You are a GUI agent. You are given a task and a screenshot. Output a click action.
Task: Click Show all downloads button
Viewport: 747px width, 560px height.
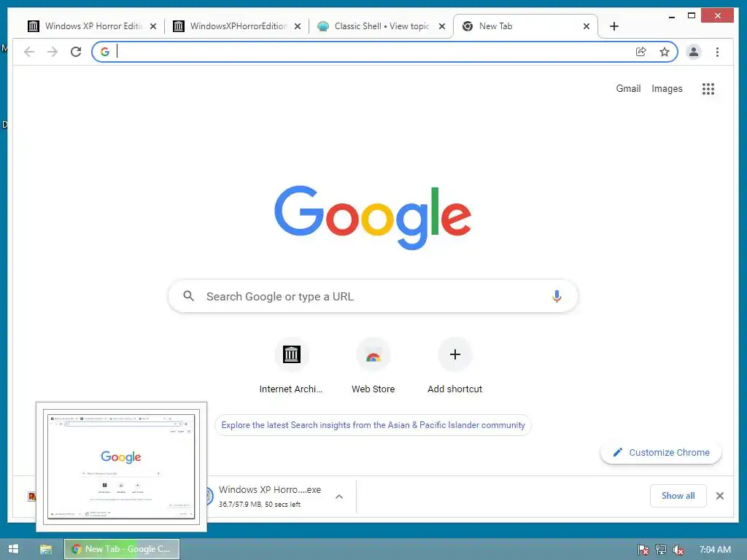[678, 496]
